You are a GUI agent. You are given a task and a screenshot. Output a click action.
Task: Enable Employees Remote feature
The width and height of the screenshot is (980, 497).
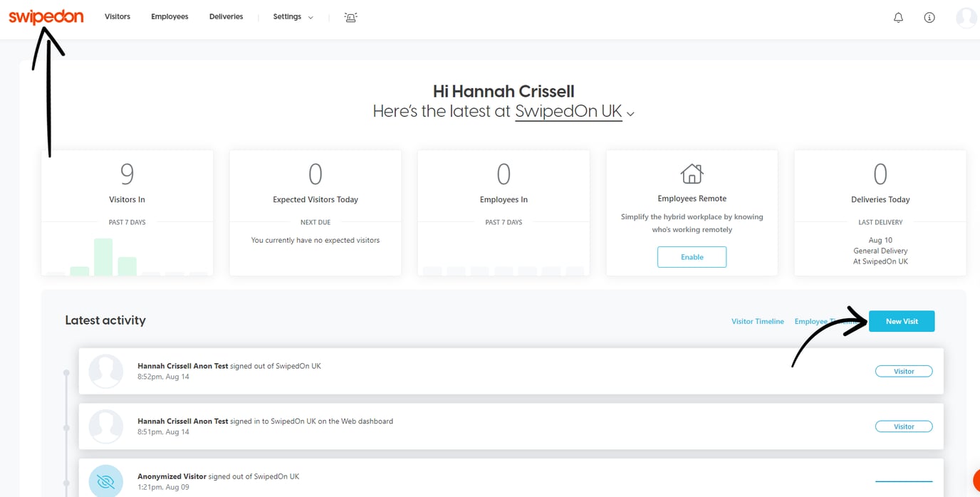(x=692, y=257)
